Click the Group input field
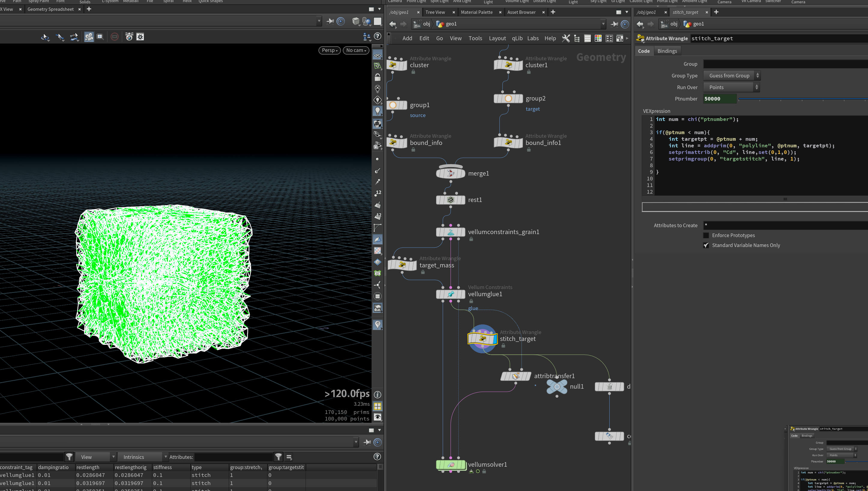Screen dimensions: 868x491 click(785, 64)
